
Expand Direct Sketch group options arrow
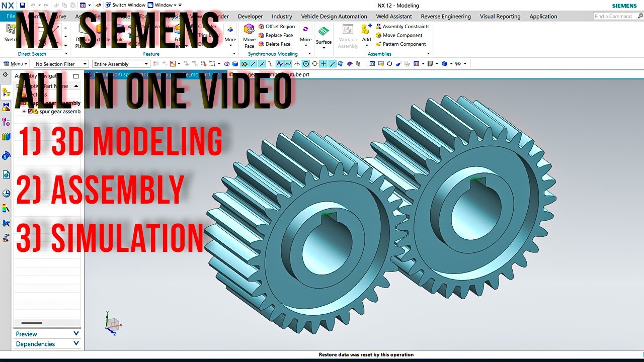pyautogui.click(x=66, y=54)
